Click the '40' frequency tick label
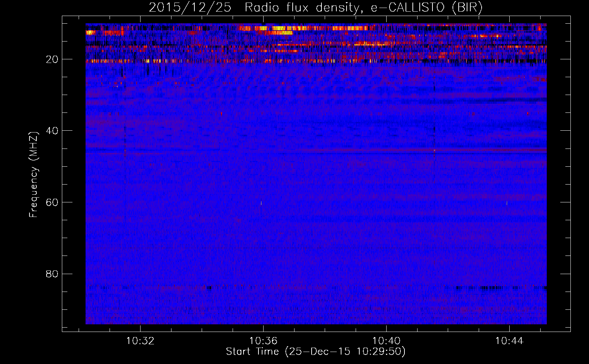Screen dimensions: 589x364 pyautogui.click(x=52, y=131)
